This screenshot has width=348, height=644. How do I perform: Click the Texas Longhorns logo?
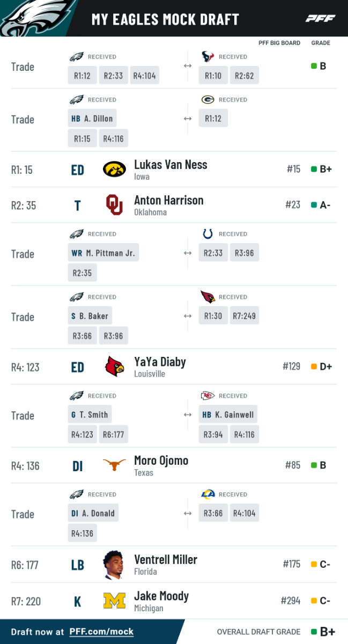pyautogui.click(x=114, y=465)
